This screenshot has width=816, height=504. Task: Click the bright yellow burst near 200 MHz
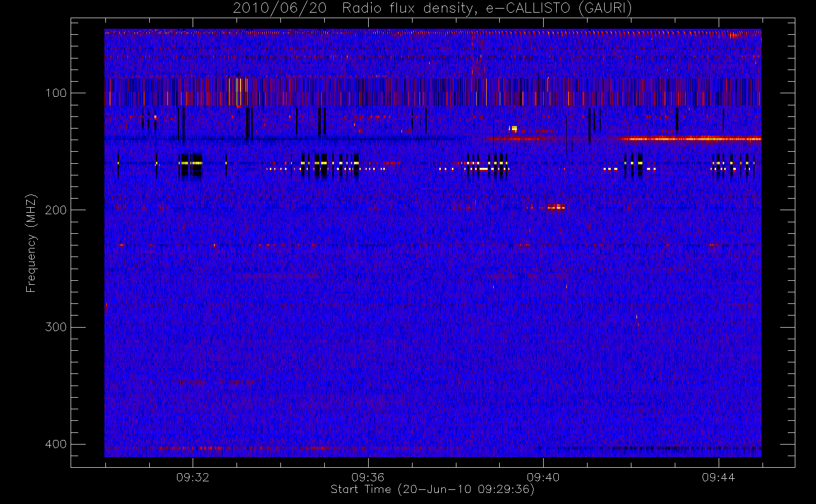pyautogui.click(x=556, y=207)
